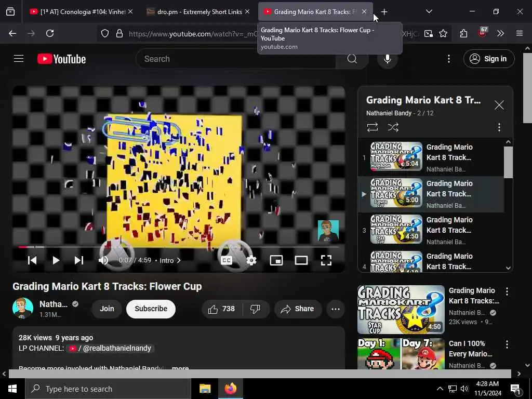Search with your voice microphone
Image resolution: width=532 pixels, height=399 pixels.
387,59
